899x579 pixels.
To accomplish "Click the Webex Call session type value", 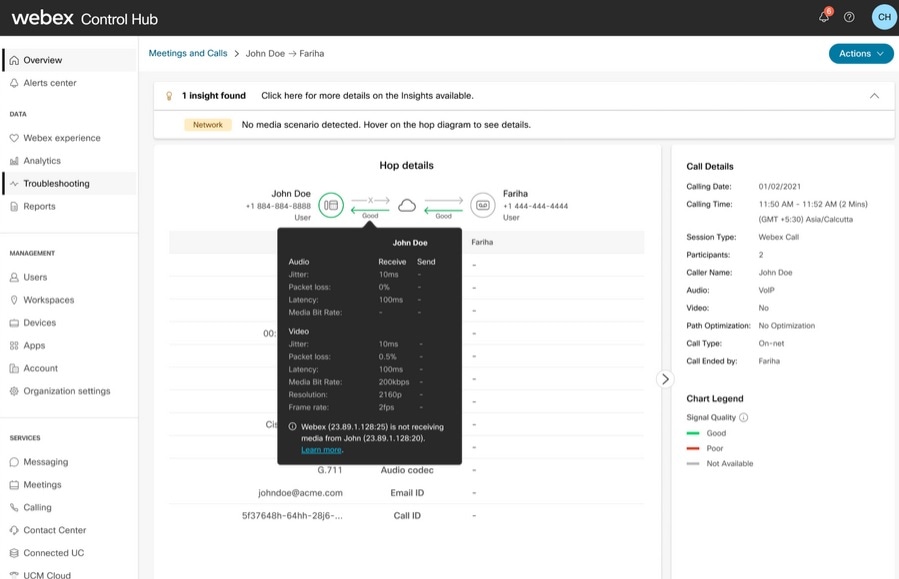I will [779, 237].
